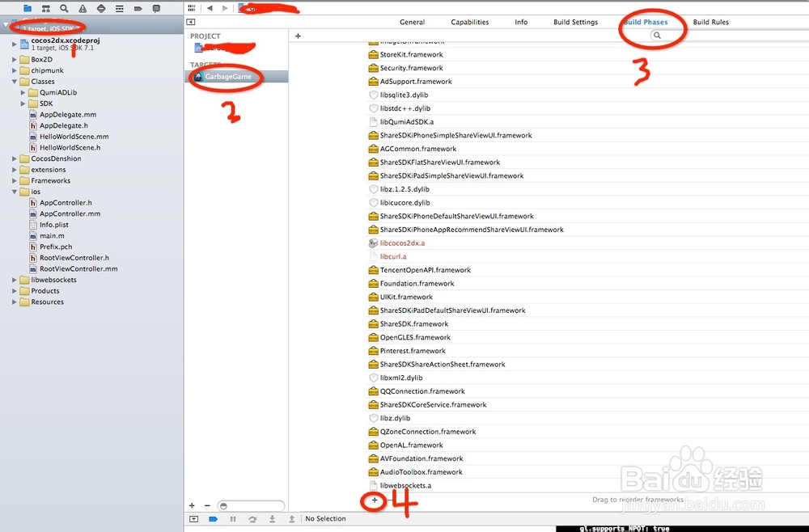Expand the libwebsockets folder
This screenshot has width=809, height=532.
click(15, 280)
